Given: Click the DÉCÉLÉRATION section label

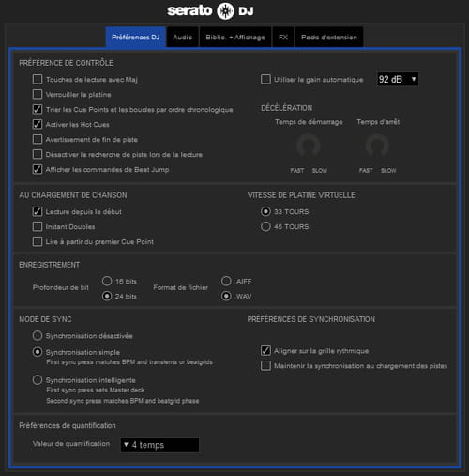Looking at the screenshot, I should coord(286,108).
